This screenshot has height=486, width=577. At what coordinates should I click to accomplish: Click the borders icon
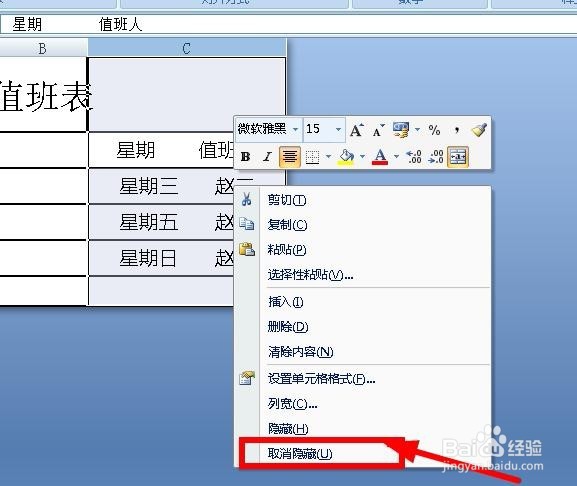tap(312, 157)
